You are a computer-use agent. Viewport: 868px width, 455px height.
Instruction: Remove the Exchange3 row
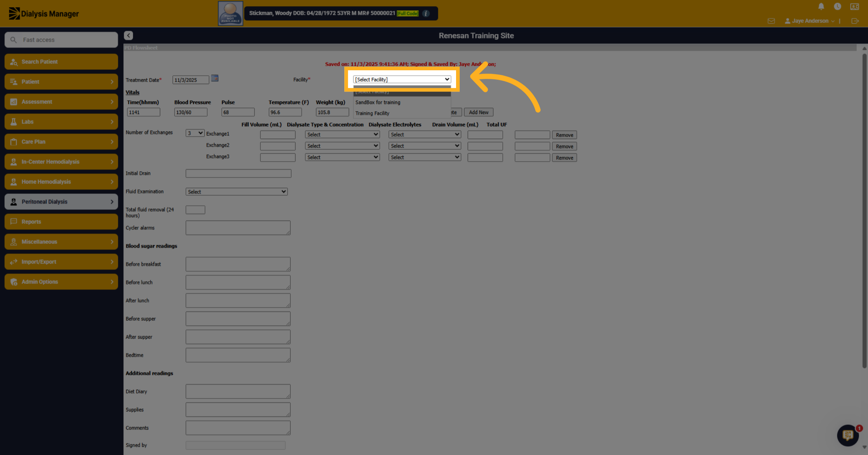(x=564, y=158)
